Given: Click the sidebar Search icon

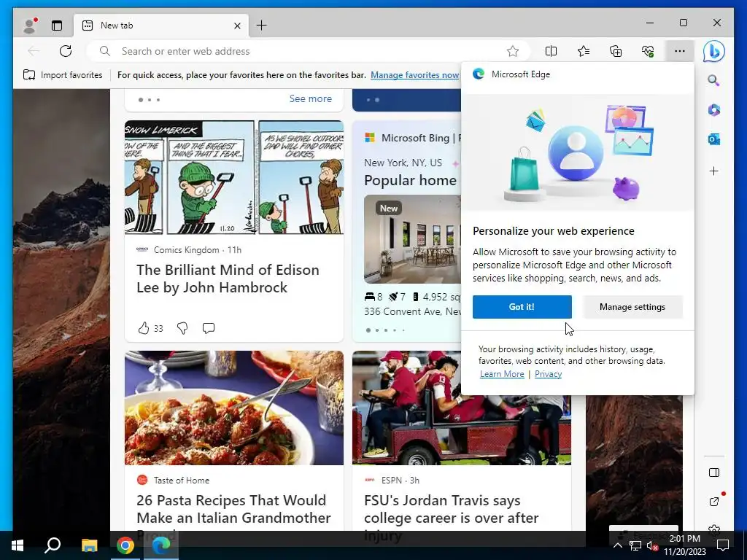Looking at the screenshot, I should [713, 80].
